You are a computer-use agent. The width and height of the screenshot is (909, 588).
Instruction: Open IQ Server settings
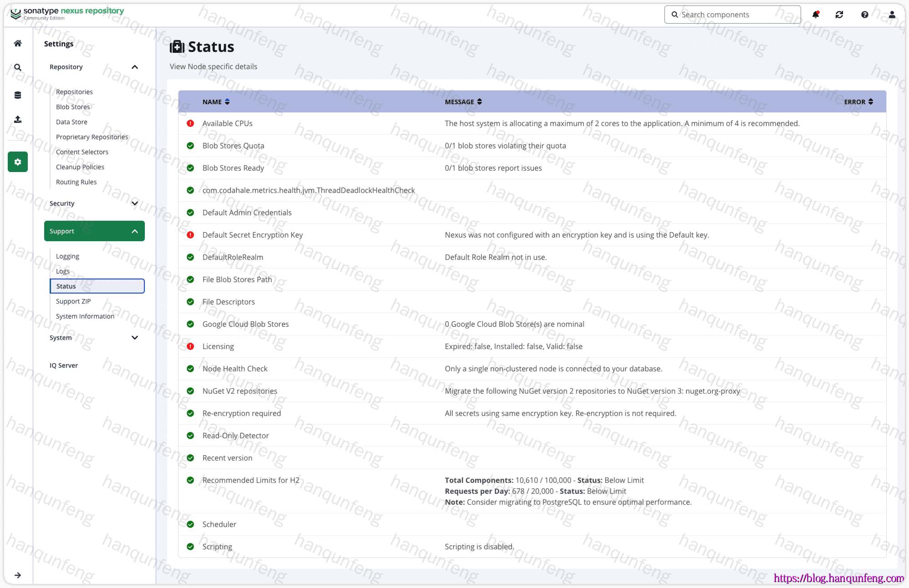(x=64, y=365)
